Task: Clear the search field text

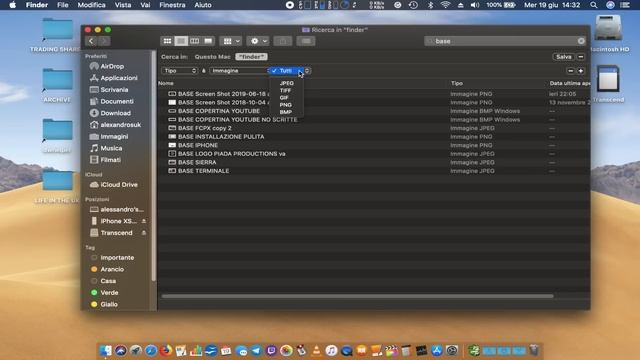Action: click(581, 41)
